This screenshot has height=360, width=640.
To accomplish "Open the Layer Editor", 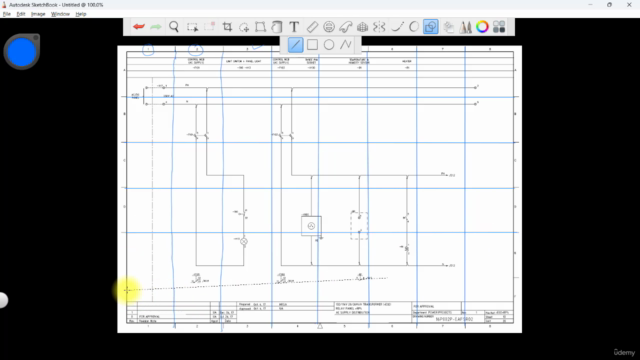I will [x=449, y=27].
